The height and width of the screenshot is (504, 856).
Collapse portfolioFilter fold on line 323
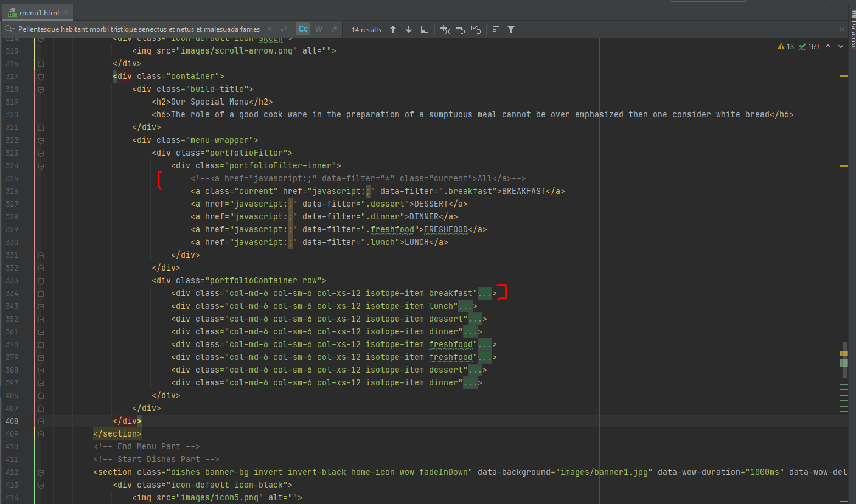tap(41, 153)
